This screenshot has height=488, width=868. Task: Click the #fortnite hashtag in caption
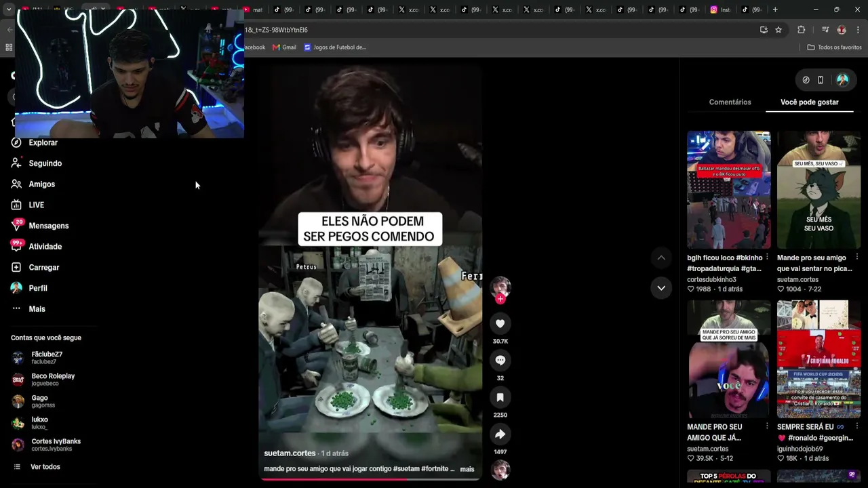click(x=435, y=469)
